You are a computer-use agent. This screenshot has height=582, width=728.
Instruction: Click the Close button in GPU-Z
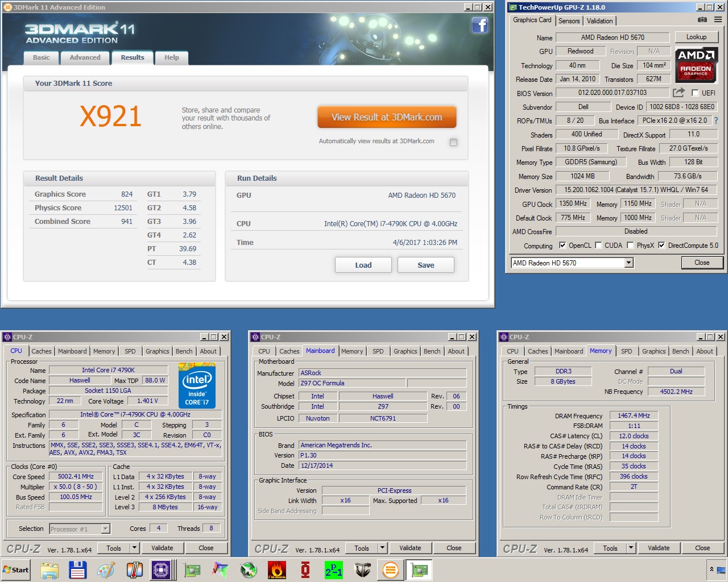pyautogui.click(x=702, y=263)
